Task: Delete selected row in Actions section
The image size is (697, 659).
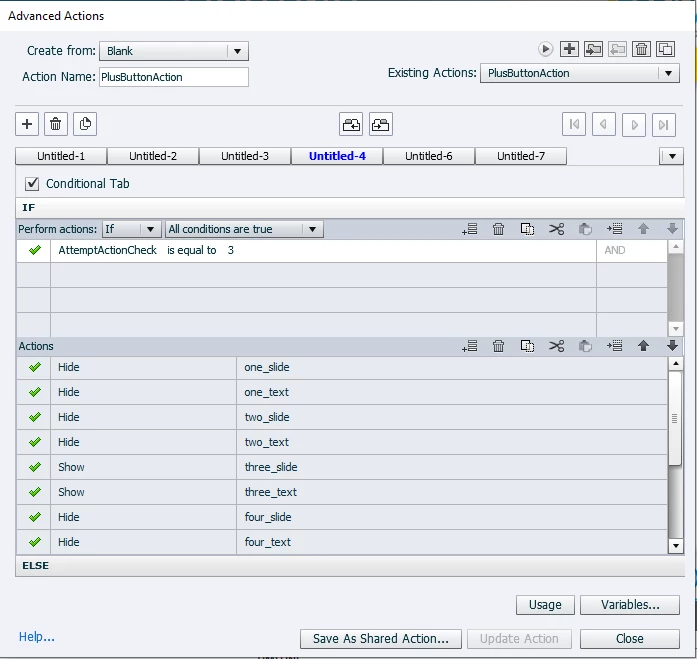Action: click(498, 346)
